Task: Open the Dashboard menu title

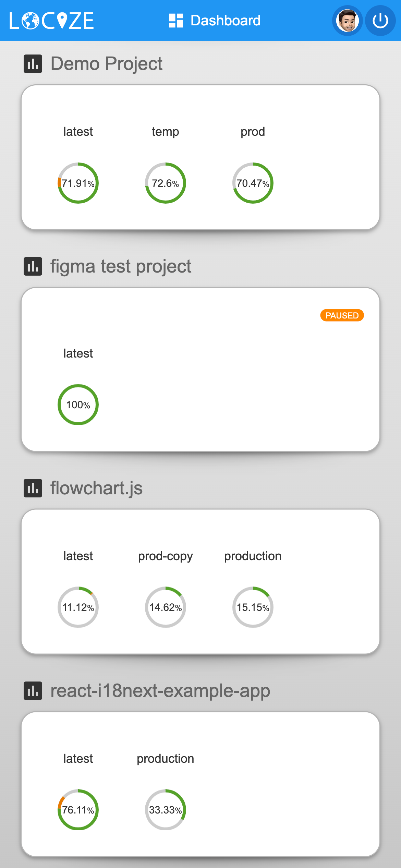Action: pyautogui.click(x=225, y=21)
